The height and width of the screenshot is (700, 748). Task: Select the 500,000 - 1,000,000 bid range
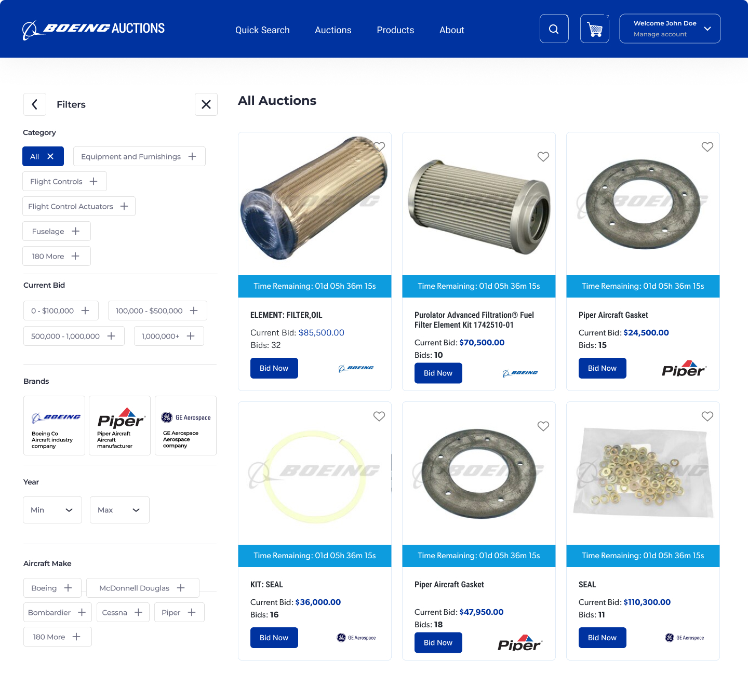[x=74, y=336]
